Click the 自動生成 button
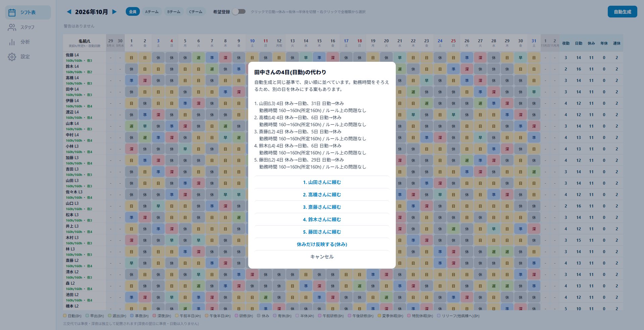This screenshot has height=330, width=644. pyautogui.click(x=622, y=12)
